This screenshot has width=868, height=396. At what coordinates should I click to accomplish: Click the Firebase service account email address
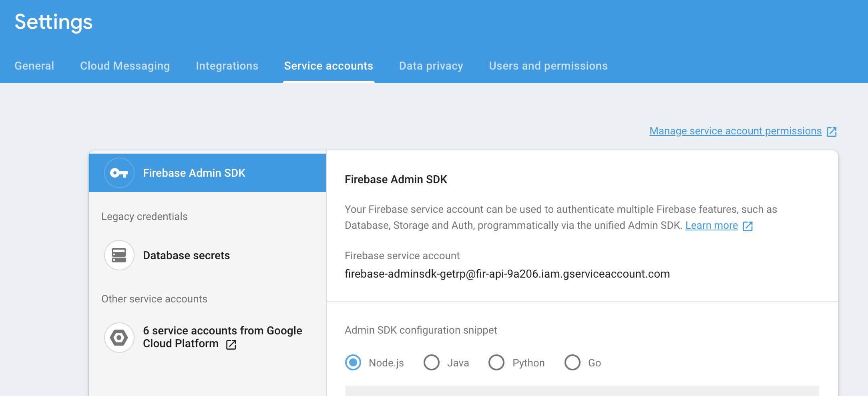[507, 274]
